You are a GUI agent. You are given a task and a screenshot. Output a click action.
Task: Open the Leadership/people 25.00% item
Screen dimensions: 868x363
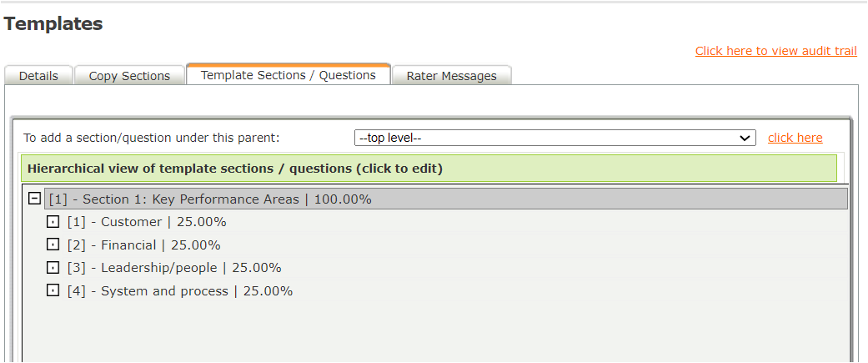[x=174, y=268]
